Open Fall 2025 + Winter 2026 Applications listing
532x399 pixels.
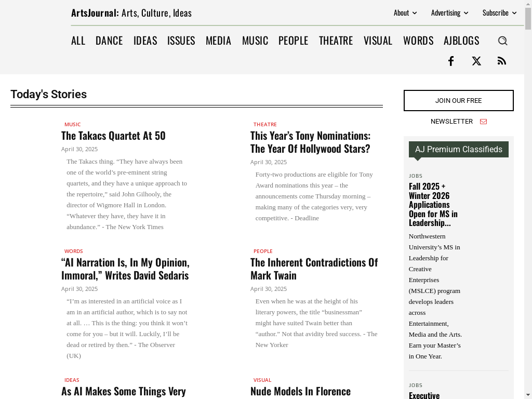click(x=433, y=205)
